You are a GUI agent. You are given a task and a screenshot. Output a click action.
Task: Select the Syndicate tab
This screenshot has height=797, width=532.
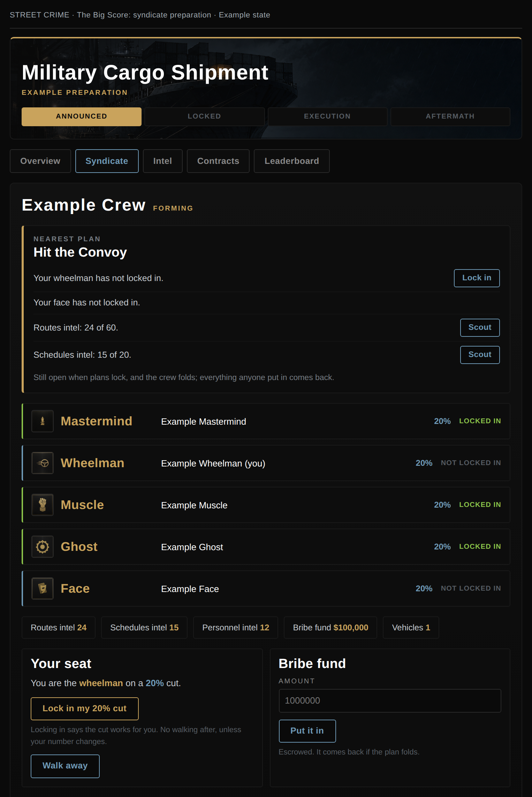point(107,161)
